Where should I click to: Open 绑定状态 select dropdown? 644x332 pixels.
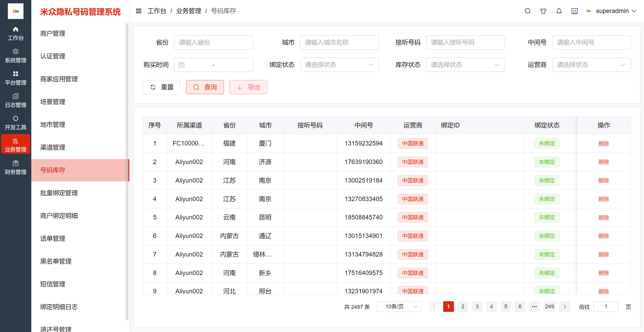point(339,65)
